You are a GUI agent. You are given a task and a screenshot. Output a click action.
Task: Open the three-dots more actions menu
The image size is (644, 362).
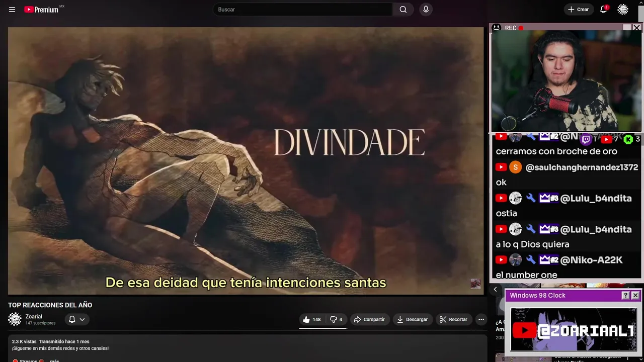tap(481, 319)
